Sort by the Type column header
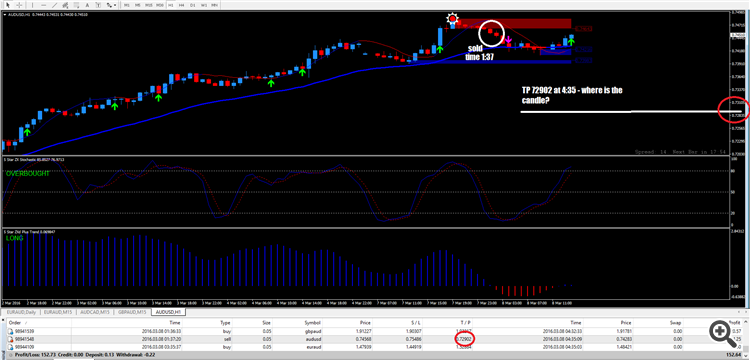 click(225, 323)
